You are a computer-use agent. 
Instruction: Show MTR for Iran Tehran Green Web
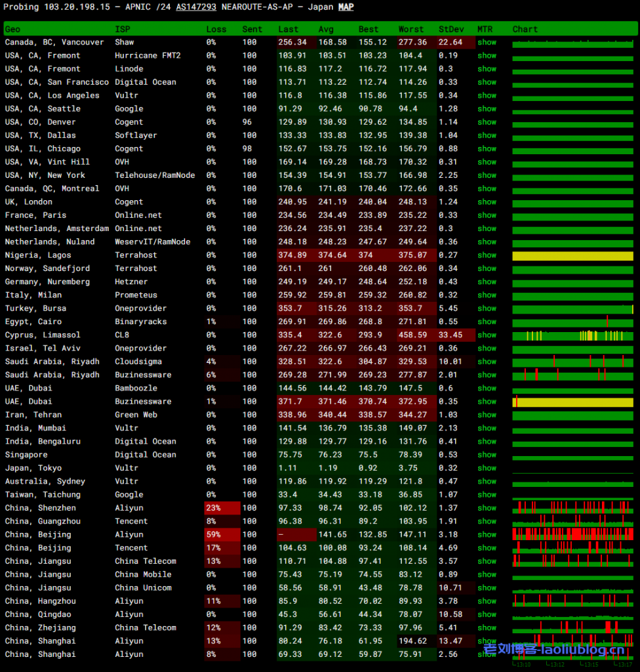(487, 415)
